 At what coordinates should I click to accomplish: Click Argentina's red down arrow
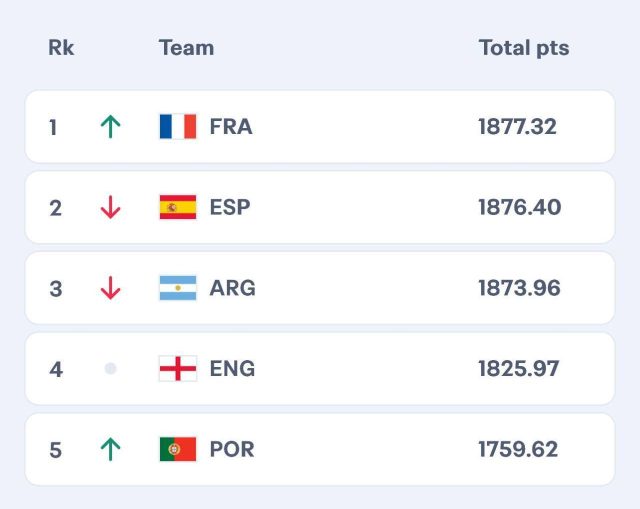(110, 288)
